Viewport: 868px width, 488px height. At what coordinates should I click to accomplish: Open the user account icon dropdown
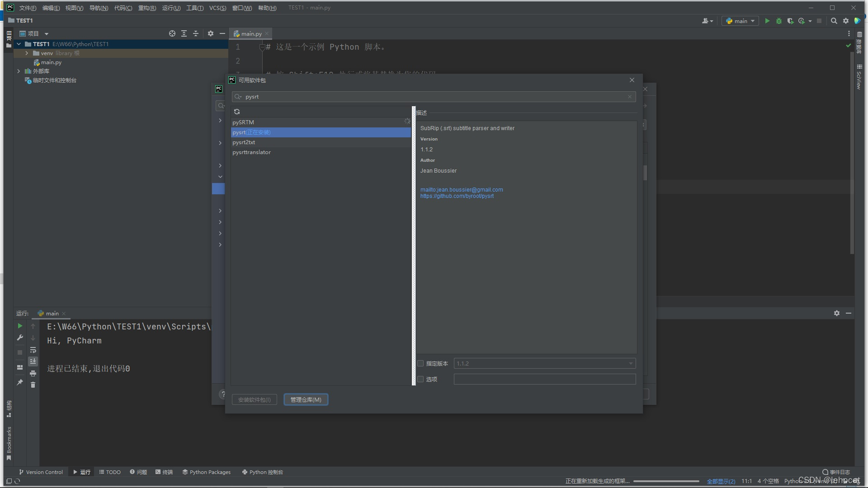tap(708, 21)
